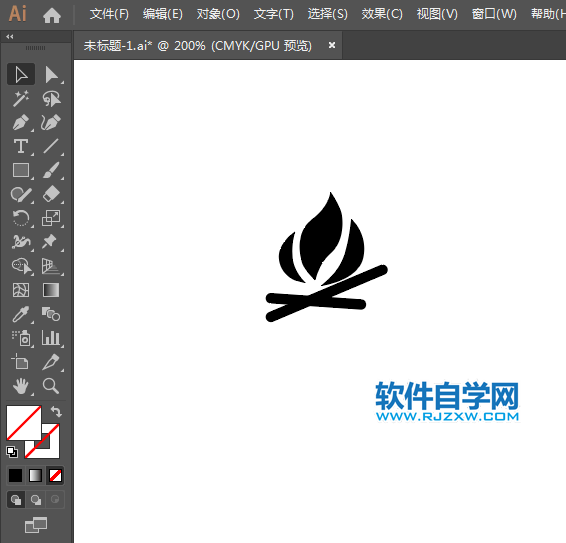Select the Lasso tool
This screenshot has height=543, width=566.
pos(51,99)
